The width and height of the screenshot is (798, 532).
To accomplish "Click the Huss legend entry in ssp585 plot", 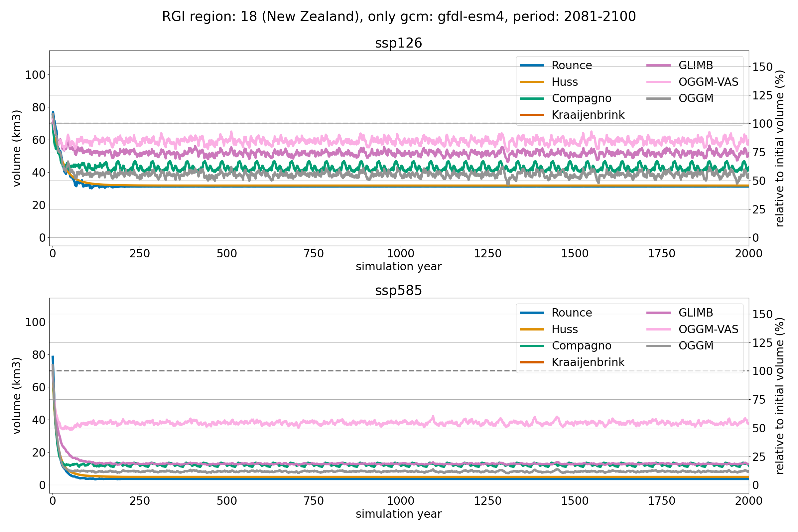I will tap(565, 329).
